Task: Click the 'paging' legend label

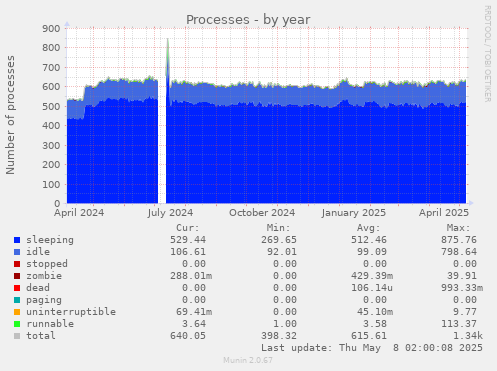Action: coord(44,300)
